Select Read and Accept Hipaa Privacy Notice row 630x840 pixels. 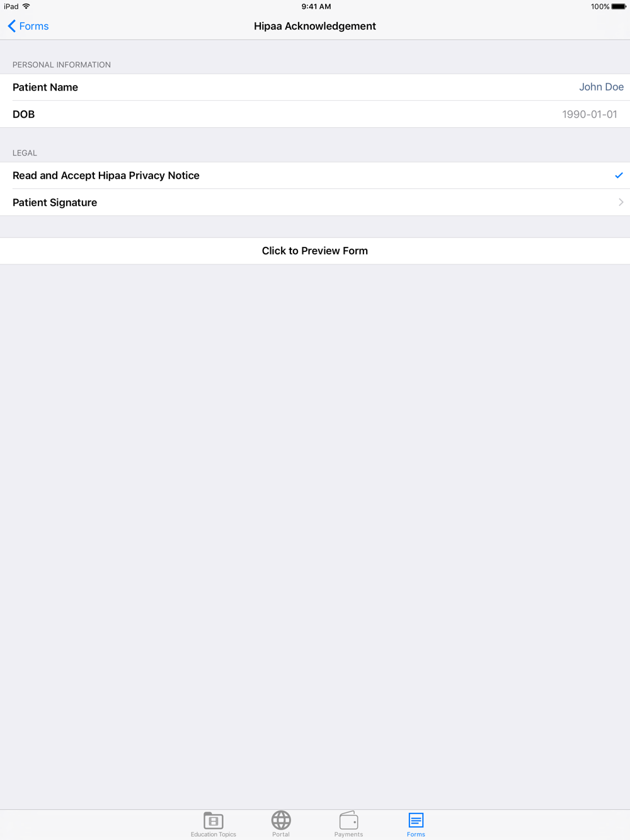315,176
